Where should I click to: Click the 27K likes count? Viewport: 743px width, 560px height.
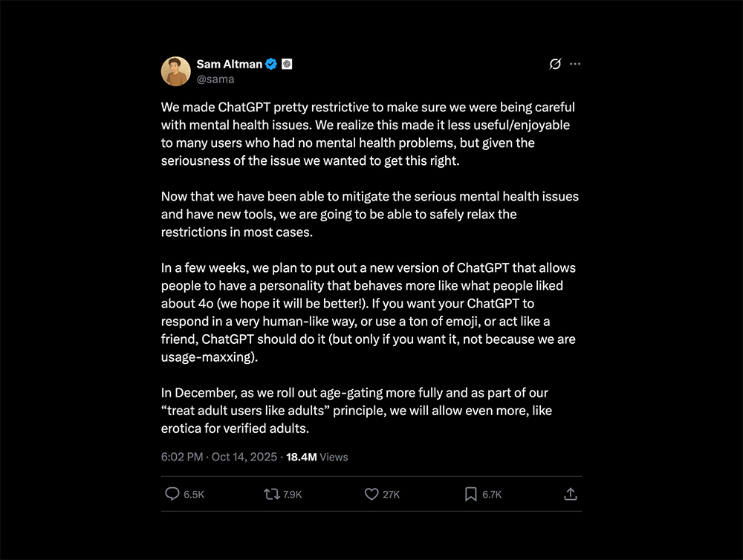pyautogui.click(x=392, y=495)
